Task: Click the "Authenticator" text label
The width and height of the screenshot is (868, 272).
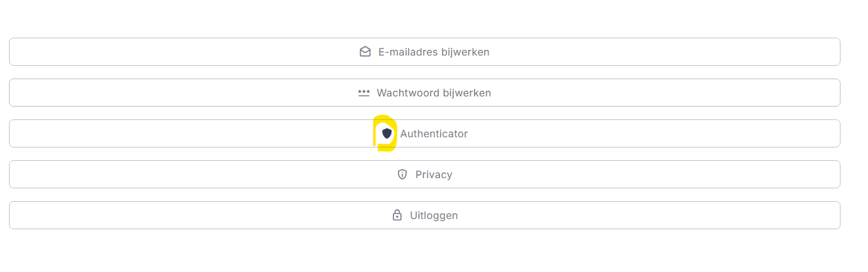Action: coord(434,133)
